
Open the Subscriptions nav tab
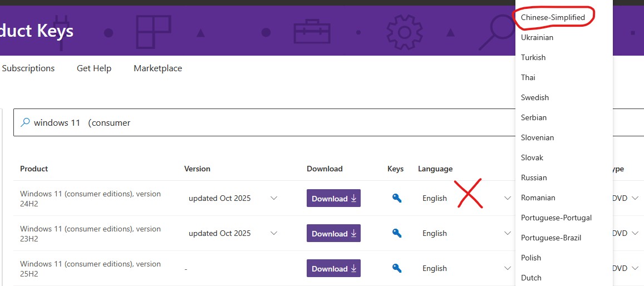click(x=28, y=68)
